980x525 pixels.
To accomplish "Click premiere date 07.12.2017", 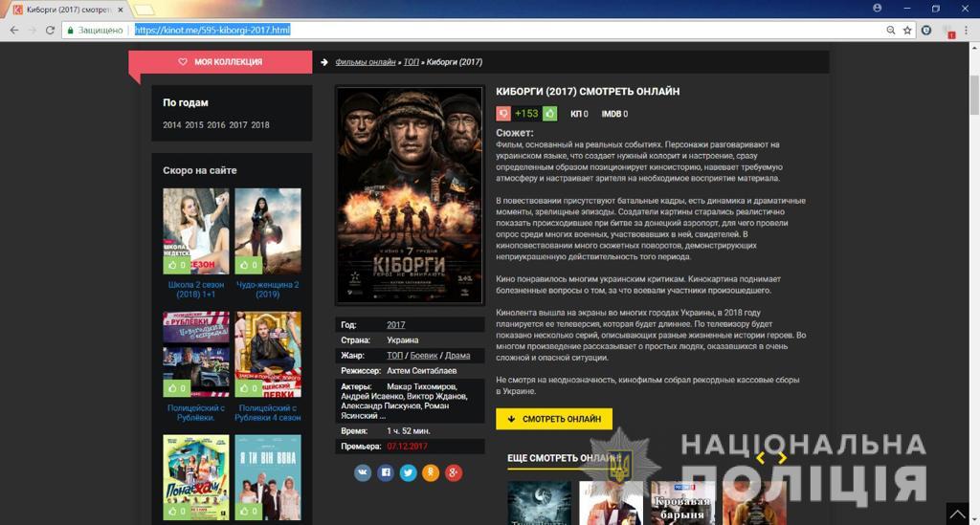I will tap(407, 447).
